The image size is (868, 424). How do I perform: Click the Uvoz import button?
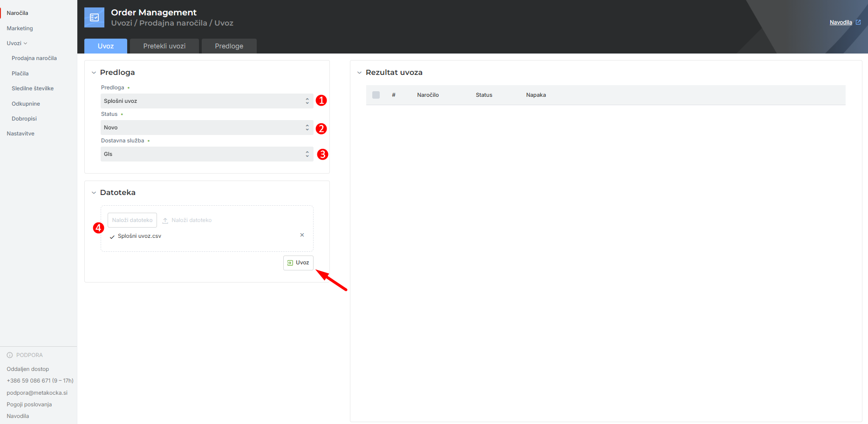[x=298, y=263]
